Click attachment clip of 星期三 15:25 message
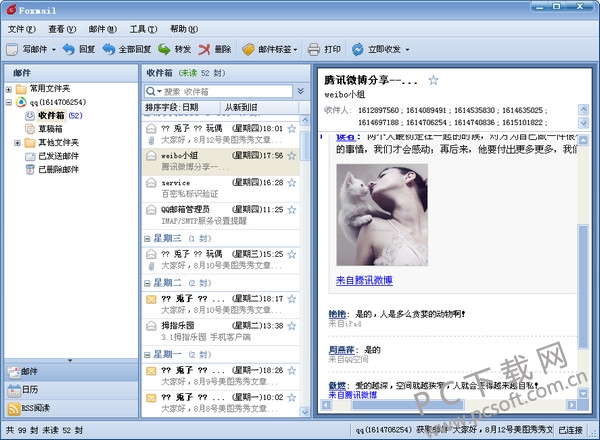600x440 pixels. 151,266
